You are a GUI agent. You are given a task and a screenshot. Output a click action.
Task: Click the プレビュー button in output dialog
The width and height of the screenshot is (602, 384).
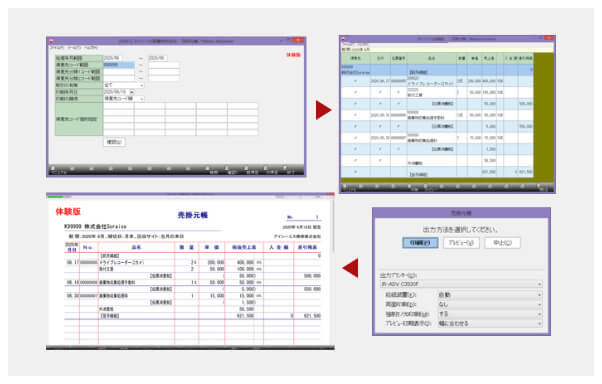point(461,243)
